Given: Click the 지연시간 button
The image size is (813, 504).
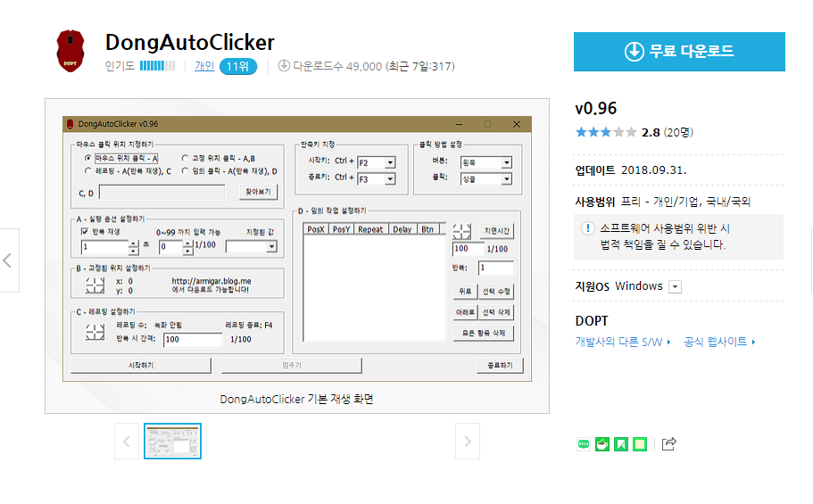Looking at the screenshot, I should click(x=497, y=231).
